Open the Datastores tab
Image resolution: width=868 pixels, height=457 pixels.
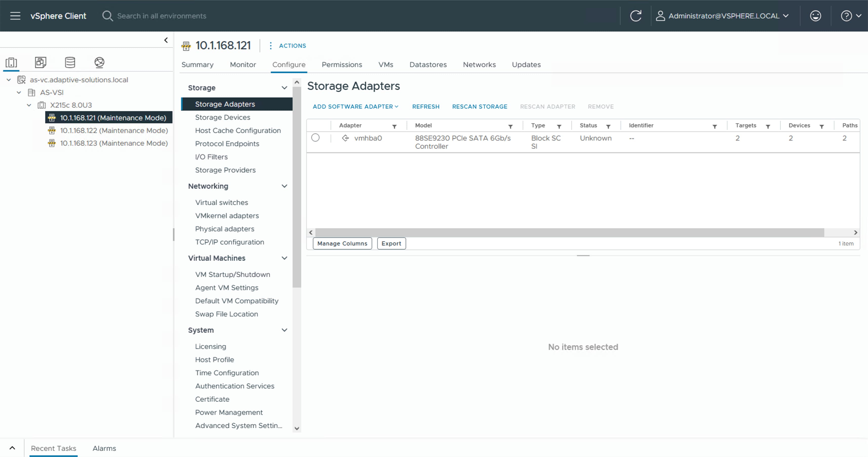[428, 64]
